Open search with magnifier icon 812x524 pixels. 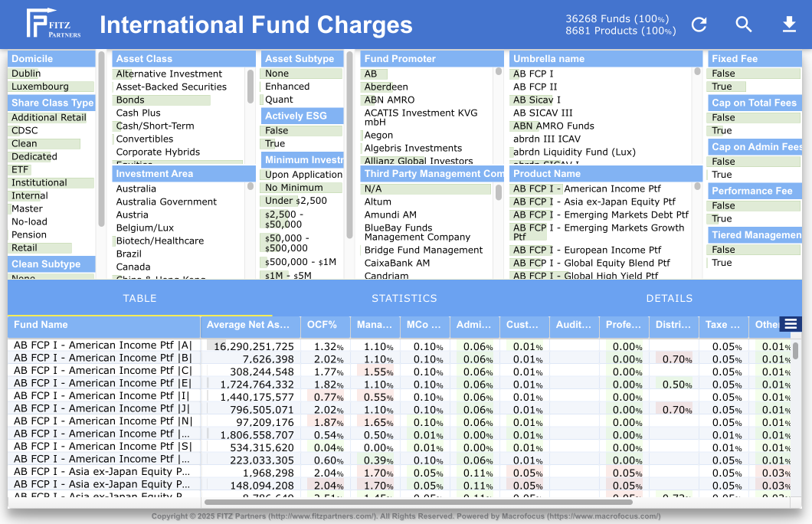[x=744, y=25]
